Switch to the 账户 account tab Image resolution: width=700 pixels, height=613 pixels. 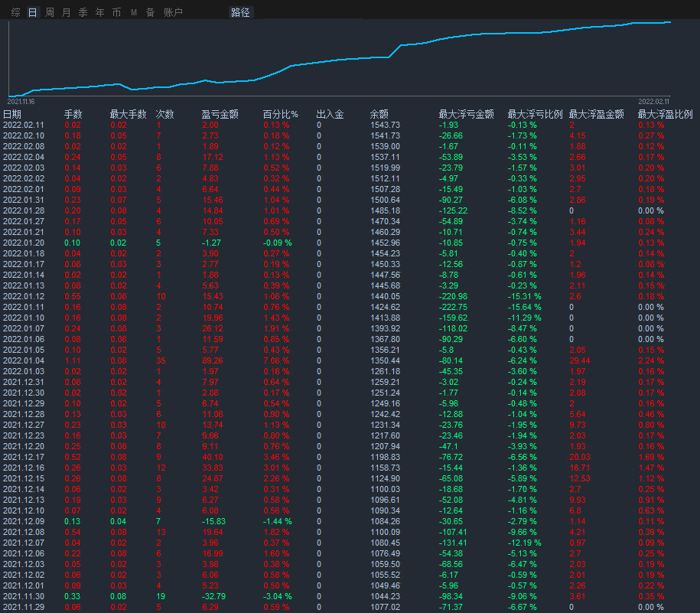point(173,12)
